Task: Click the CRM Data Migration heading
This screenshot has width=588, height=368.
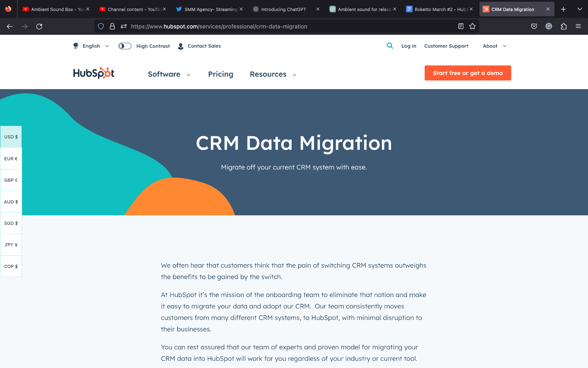Action: click(x=294, y=143)
